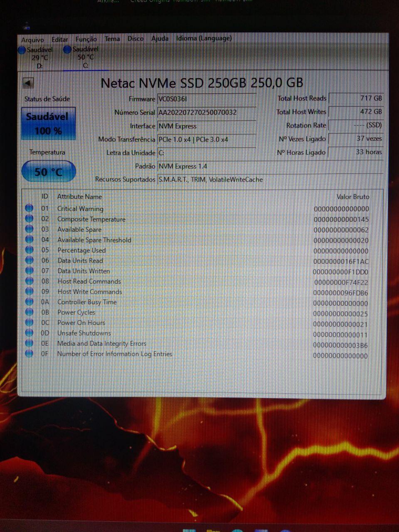Select the Percentage Used attribute name
399x532 pixels.
81,250
